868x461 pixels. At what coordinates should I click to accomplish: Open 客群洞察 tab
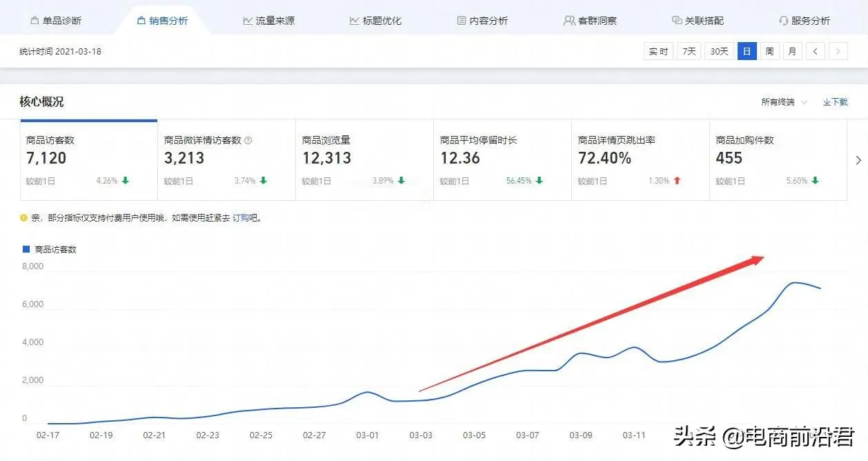(x=590, y=21)
